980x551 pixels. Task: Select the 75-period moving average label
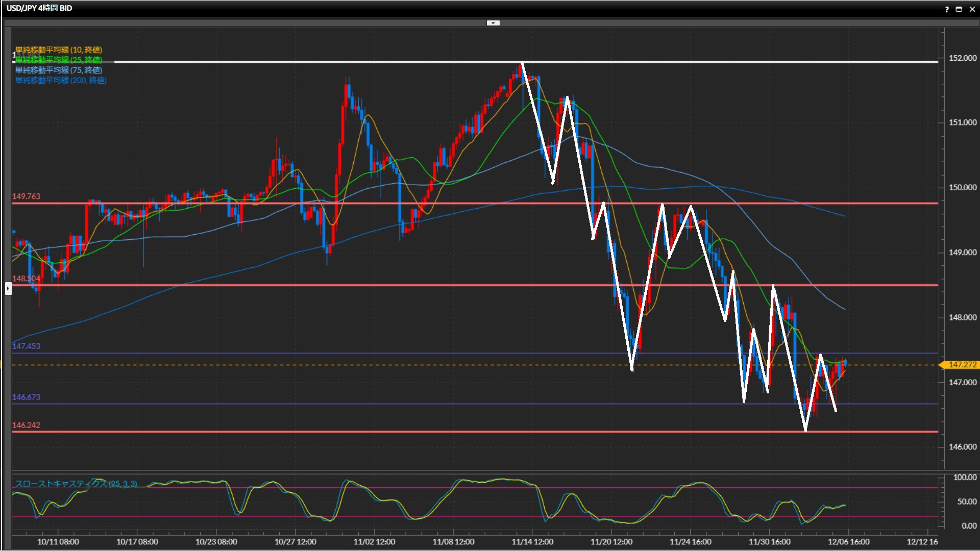pyautogui.click(x=59, y=70)
